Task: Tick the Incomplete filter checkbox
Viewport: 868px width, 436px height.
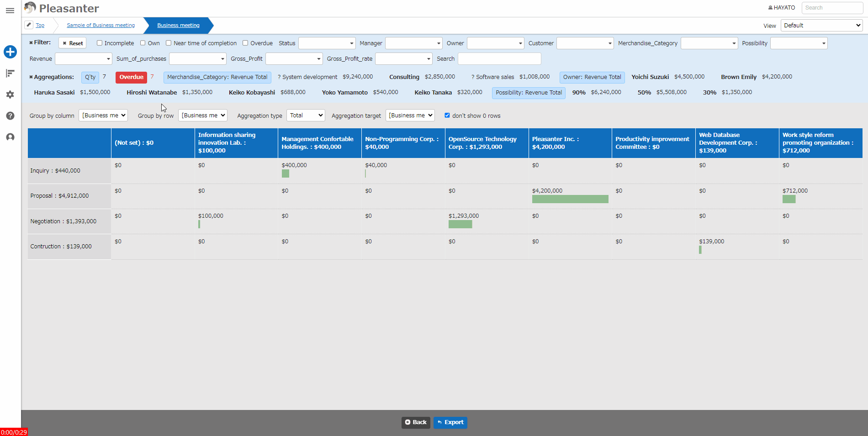Action: click(99, 43)
